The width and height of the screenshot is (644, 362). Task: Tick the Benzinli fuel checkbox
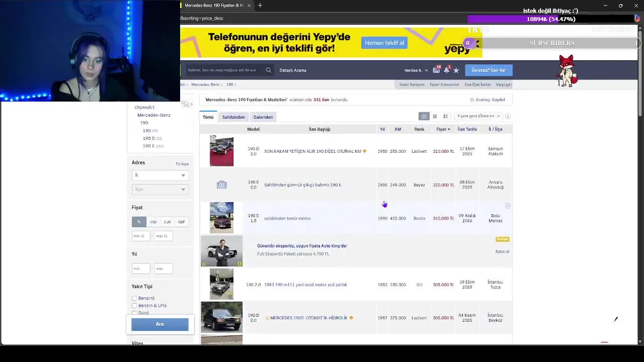pyautogui.click(x=134, y=298)
